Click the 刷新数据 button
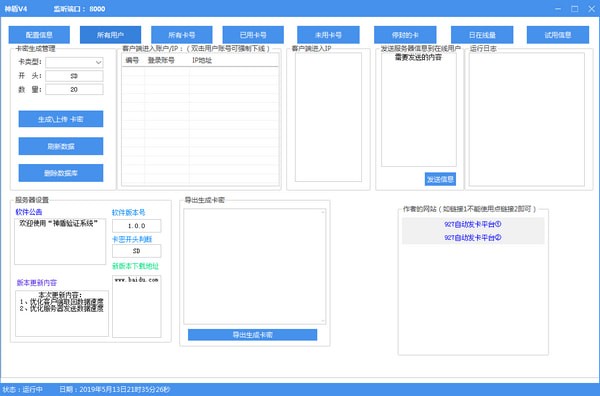600x396 pixels. tap(61, 146)
